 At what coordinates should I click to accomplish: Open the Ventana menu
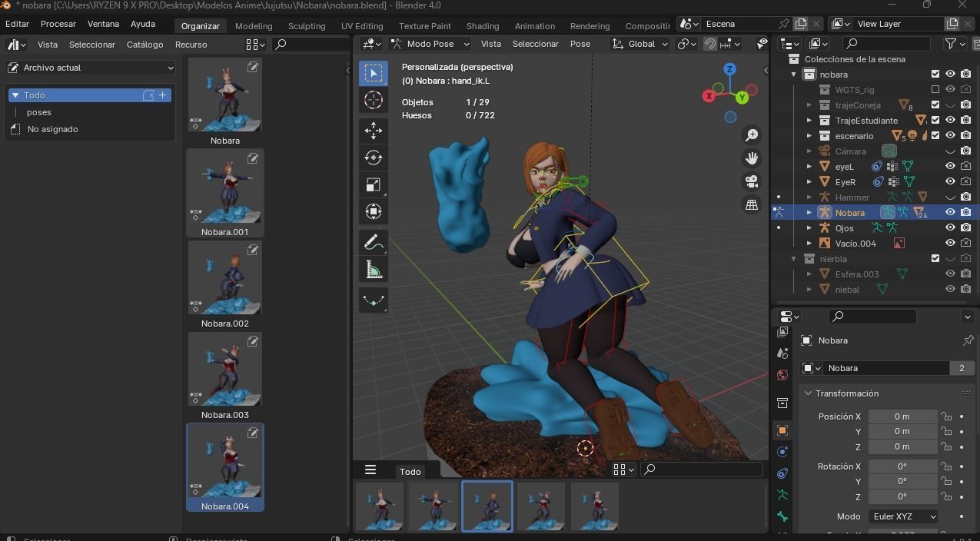coord(103,24)
